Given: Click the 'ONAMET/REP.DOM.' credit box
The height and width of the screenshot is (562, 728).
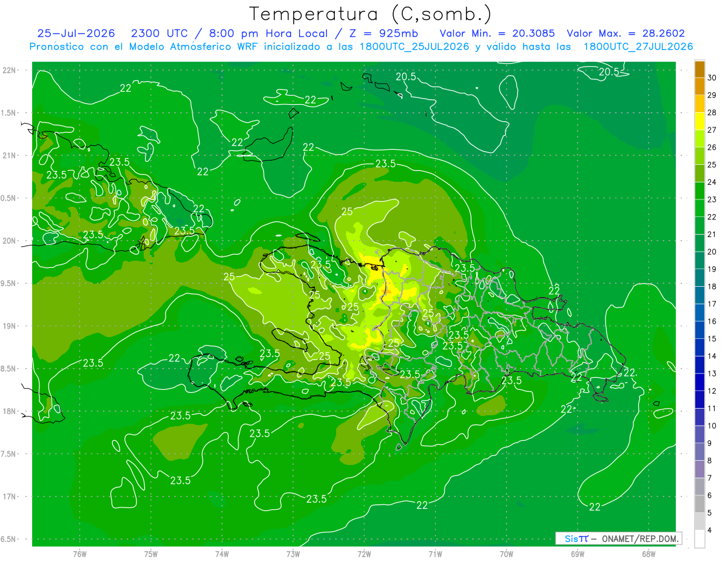Looking at the screenshot, I should point(619,538).
